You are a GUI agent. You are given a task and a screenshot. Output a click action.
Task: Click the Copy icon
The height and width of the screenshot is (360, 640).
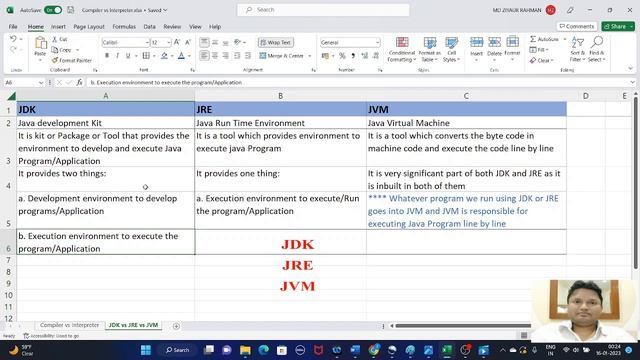tap(55, 50)
